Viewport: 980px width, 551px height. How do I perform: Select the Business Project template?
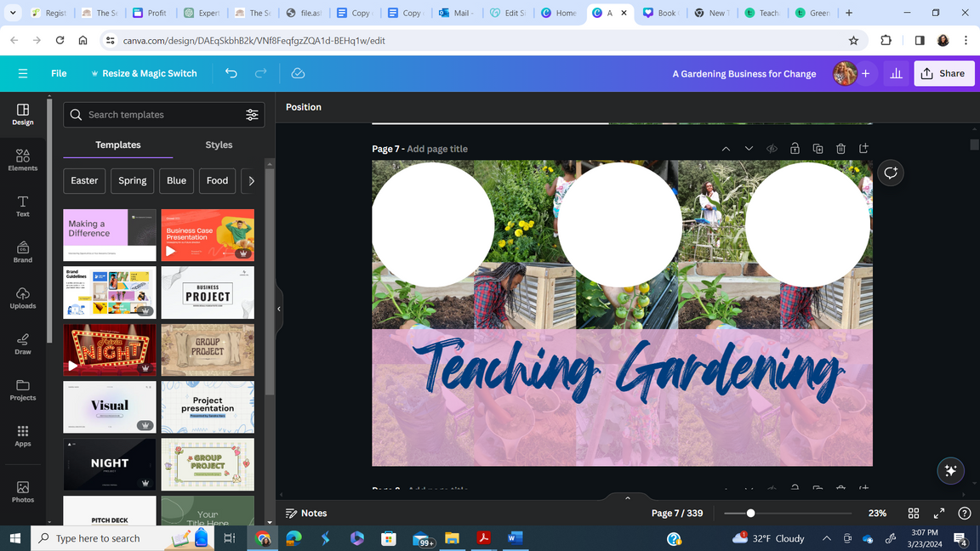click(x=208, y=293)
